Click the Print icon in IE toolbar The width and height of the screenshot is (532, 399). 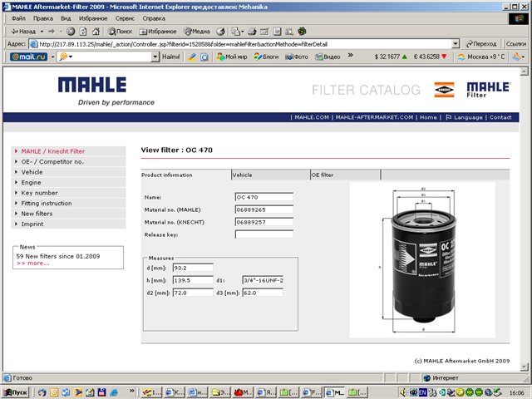point(252,32)
